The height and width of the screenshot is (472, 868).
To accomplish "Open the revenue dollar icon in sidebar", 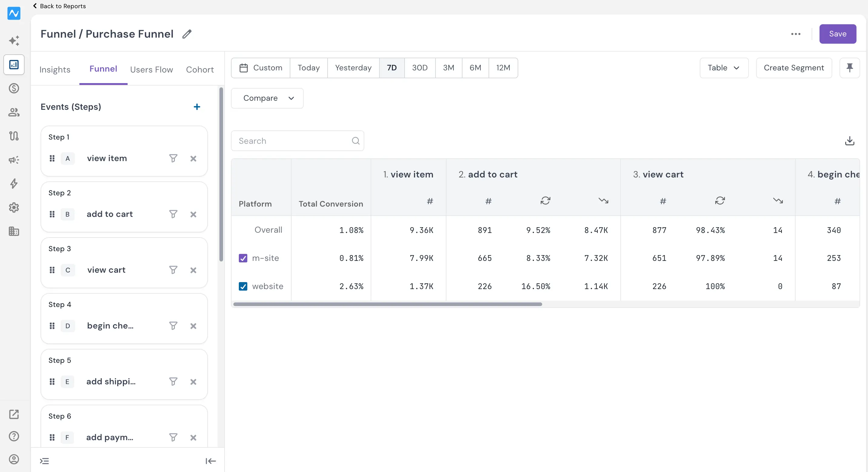I will point(14,88).
